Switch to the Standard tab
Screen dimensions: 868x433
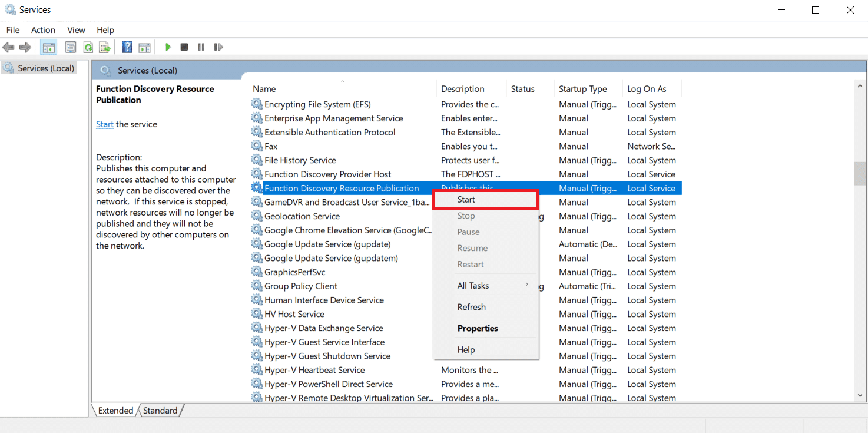pos(160,411)
